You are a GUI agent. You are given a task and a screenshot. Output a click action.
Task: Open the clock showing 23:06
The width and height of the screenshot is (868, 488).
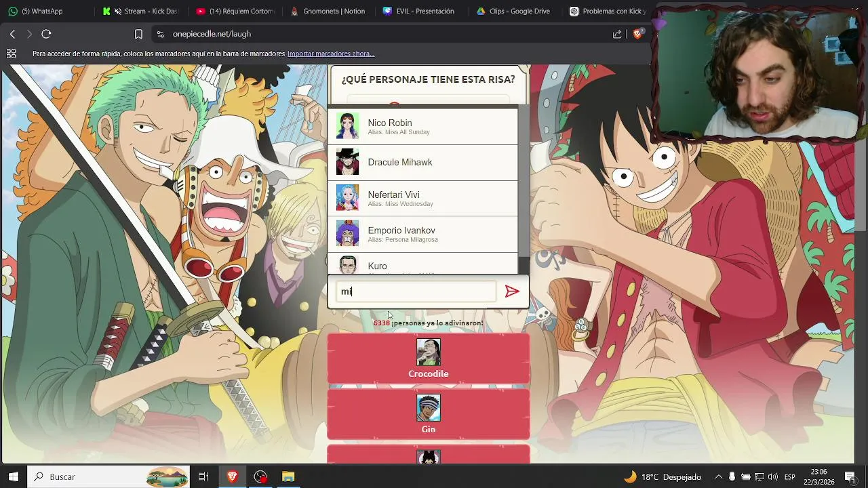[818, 476]
